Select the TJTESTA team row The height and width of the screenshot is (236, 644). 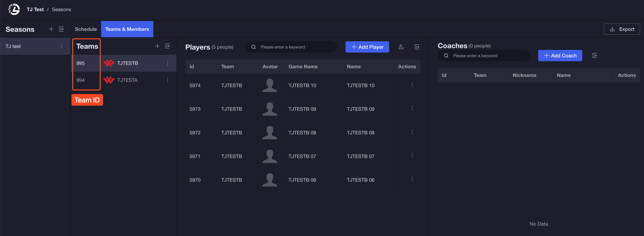click(127, 80)
